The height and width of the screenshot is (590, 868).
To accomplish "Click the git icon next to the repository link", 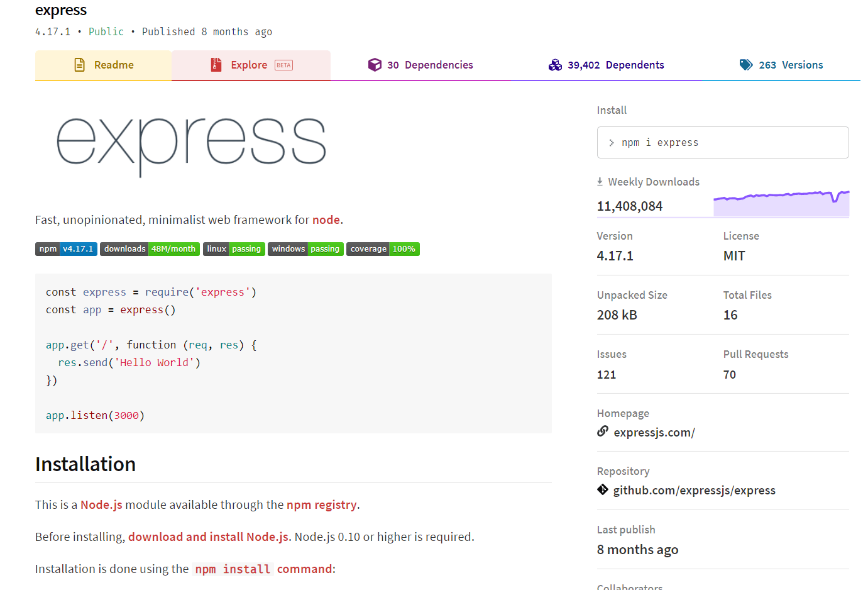I will coord(602,489).
